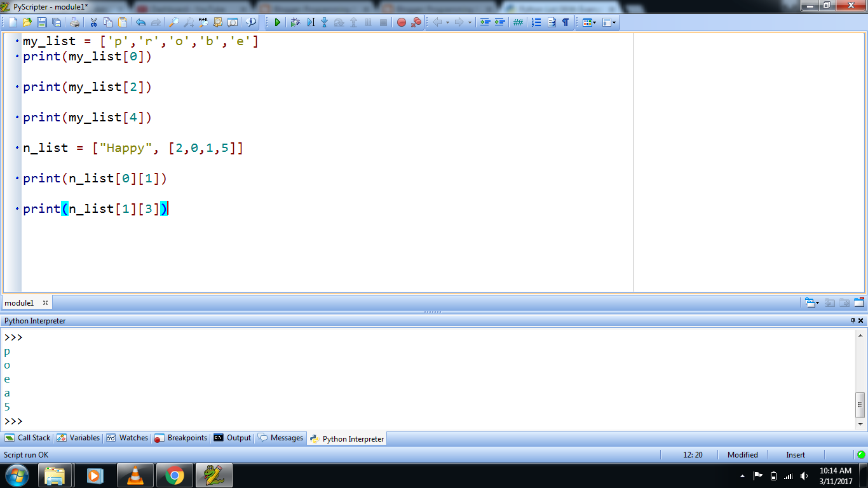Toggle line numbers with the numbered list icon
This screenshot has height=488, width=868.
(536, 22)
